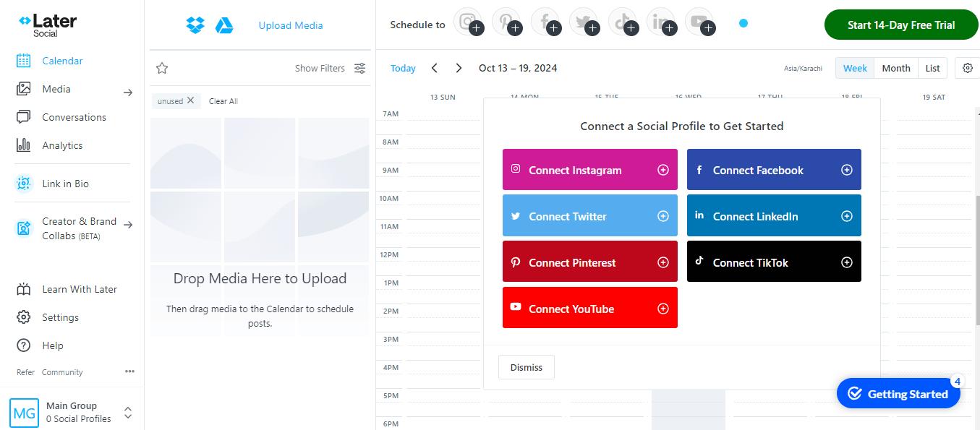Open Analytics from the sidebar
The width and height of the screenshot is (980, 430).
coord(62,145)
